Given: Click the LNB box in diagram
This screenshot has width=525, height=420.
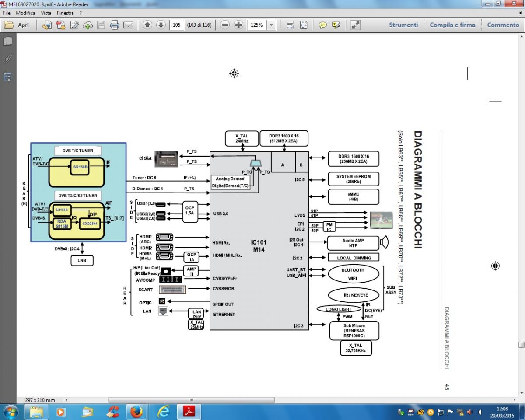Looking at the screenshot, I should coord(82,260).
